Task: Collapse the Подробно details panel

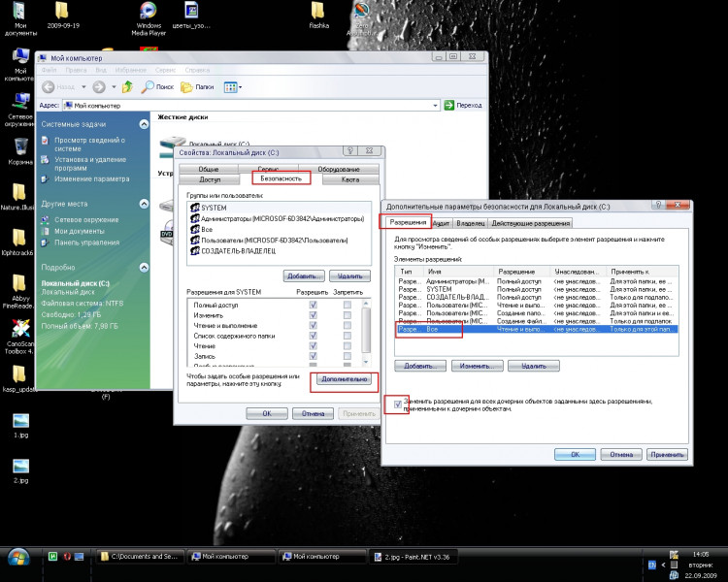Action: (x=144, y=268)
